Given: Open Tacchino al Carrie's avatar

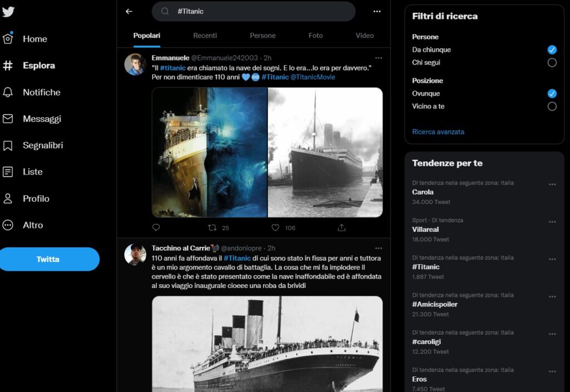Looking at the screenshot, I should [x=135, y=255].
